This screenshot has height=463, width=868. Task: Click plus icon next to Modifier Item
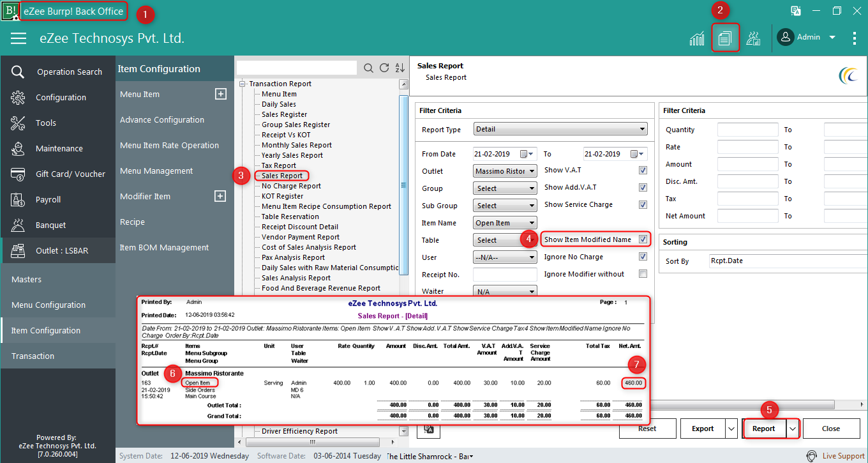(x=220, y=196)
